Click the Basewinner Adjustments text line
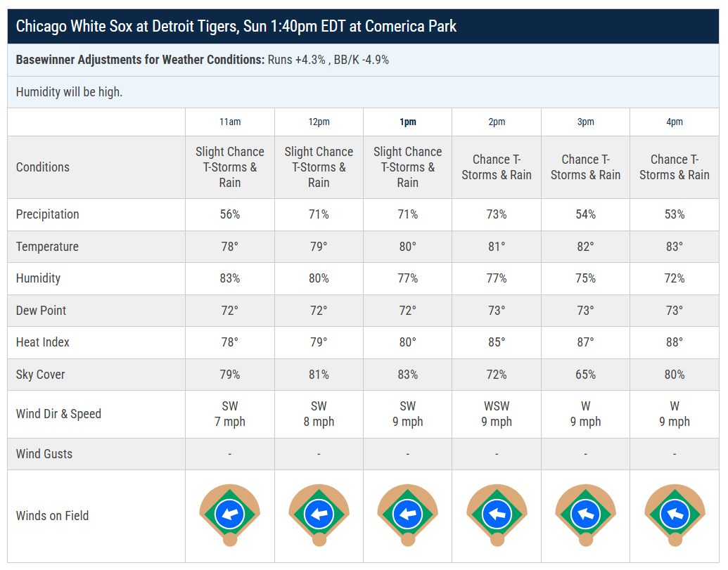The image size is (728, 570). tap(203, 60)
